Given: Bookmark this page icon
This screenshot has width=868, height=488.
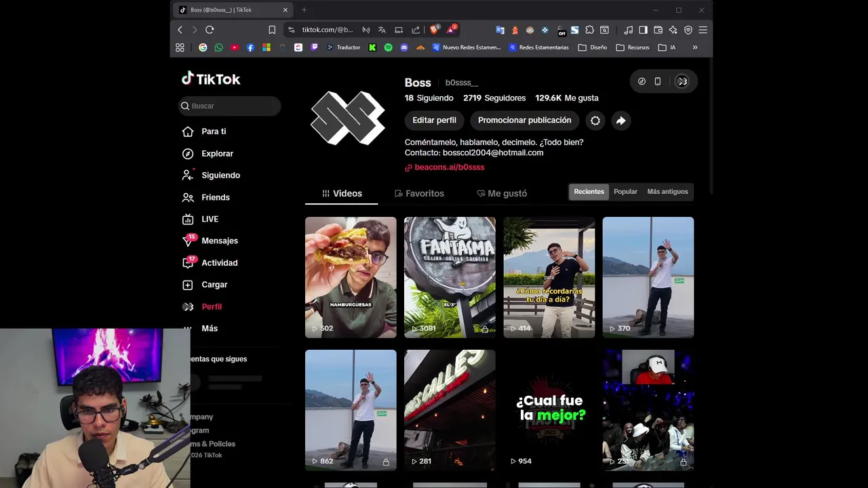Looking at the screenshot, I should click(x=272, y=30).
